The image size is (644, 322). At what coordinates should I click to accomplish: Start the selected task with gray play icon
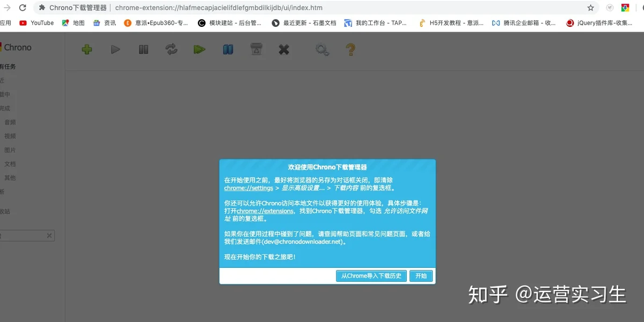point(115,49)
